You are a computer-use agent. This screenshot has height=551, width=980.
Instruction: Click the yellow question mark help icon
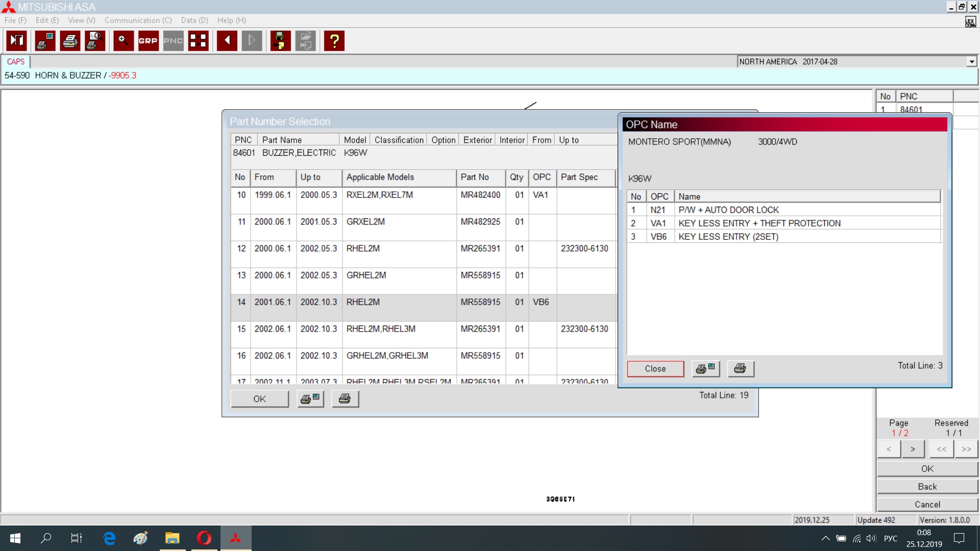coord(334,41)
